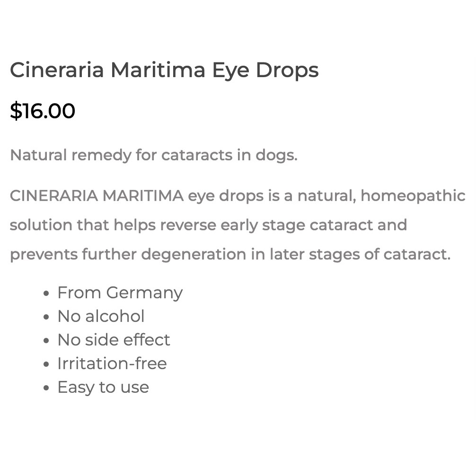
Task: Click the bullet dot beside "Easy to use"
Action: pos(46,388)
